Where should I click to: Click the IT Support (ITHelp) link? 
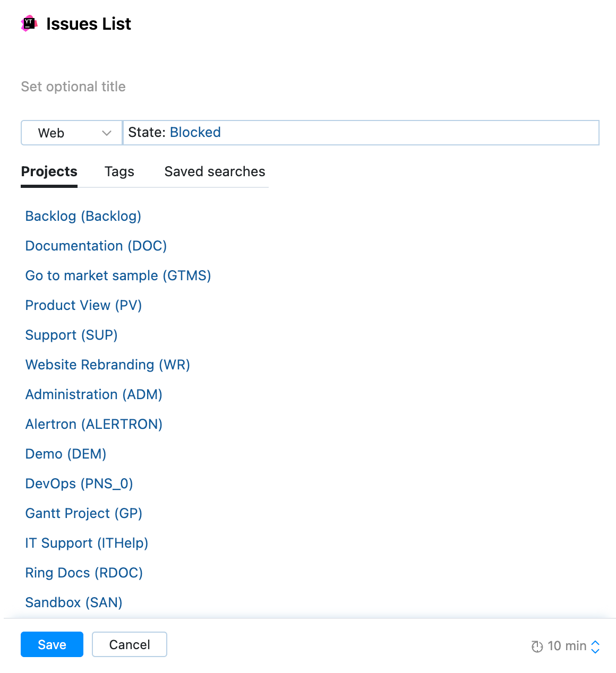tap(87, 543)
